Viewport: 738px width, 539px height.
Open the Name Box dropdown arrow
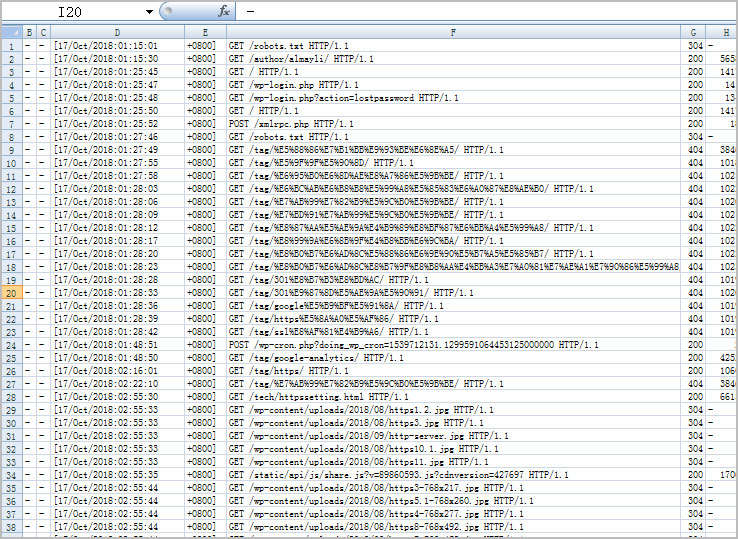[x=149, y=12]
